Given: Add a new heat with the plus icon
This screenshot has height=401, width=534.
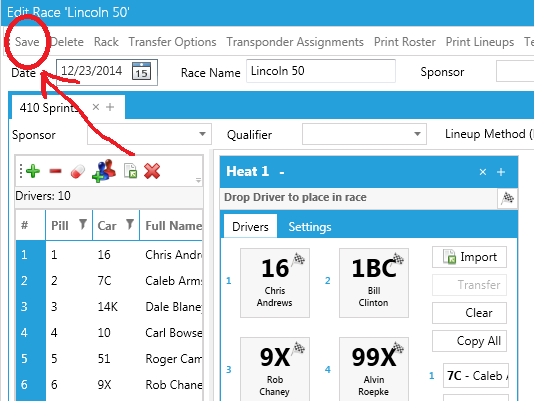Looking at the screenshot, I should click(501, 172).
